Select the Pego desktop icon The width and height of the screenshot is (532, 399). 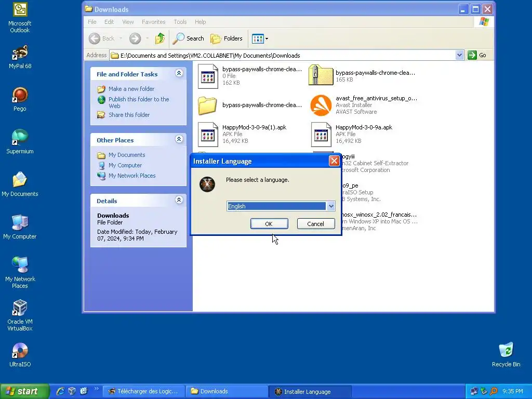[x=20, y=99]
